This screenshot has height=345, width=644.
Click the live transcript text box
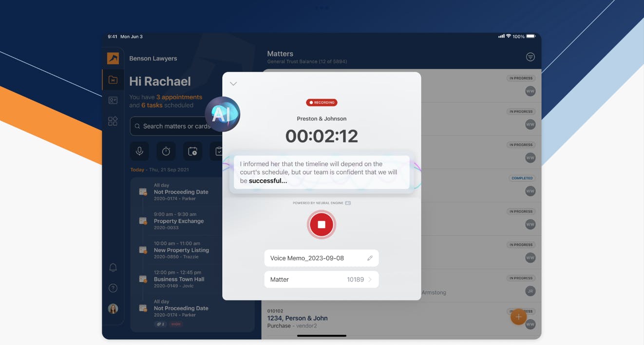coord(322,172)
